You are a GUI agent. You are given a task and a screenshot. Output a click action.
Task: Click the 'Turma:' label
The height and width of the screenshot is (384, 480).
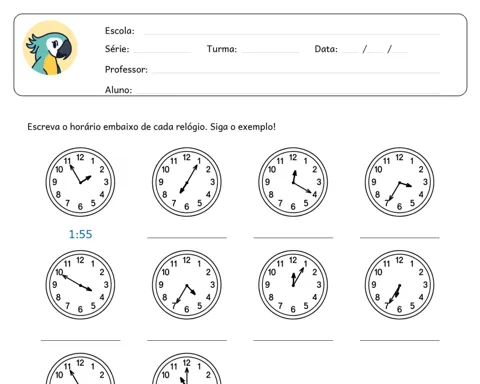click(x=222, y=49)
